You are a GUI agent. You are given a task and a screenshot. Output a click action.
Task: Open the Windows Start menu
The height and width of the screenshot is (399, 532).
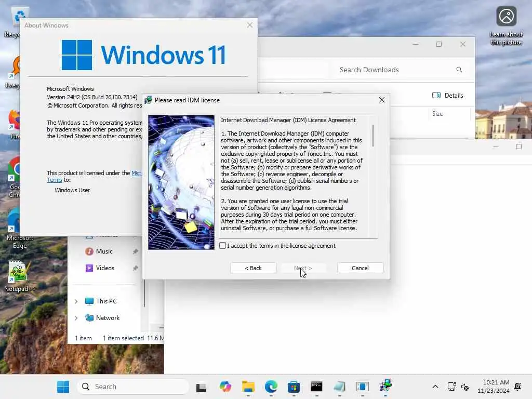click(63, 387)
